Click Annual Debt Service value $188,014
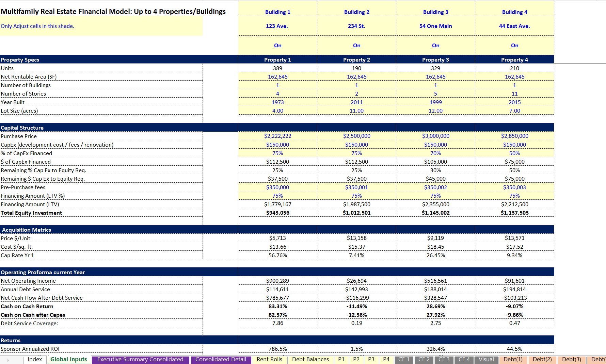This screenshot has height=364, width=606. coord(435,289)
